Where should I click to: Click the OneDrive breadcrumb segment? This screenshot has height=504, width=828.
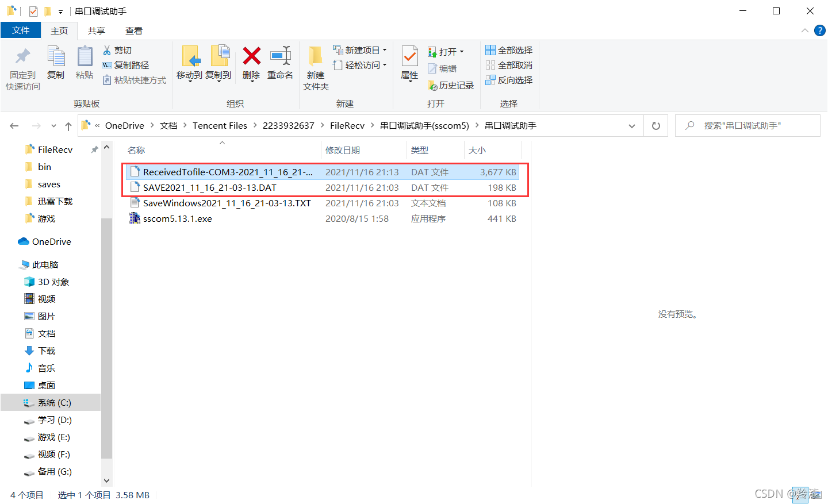[125, 126]
